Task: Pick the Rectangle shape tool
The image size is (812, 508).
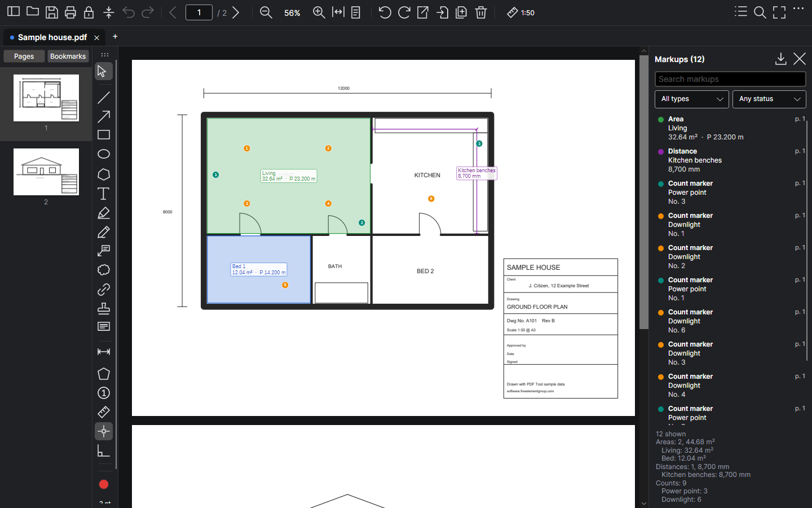Action: tap(104, 135)
